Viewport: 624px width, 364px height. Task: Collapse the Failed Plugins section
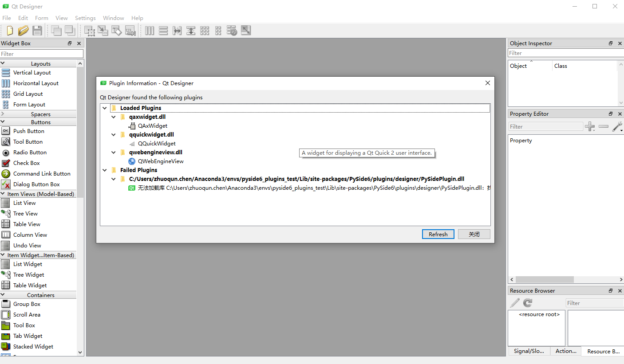pos(105,170)
